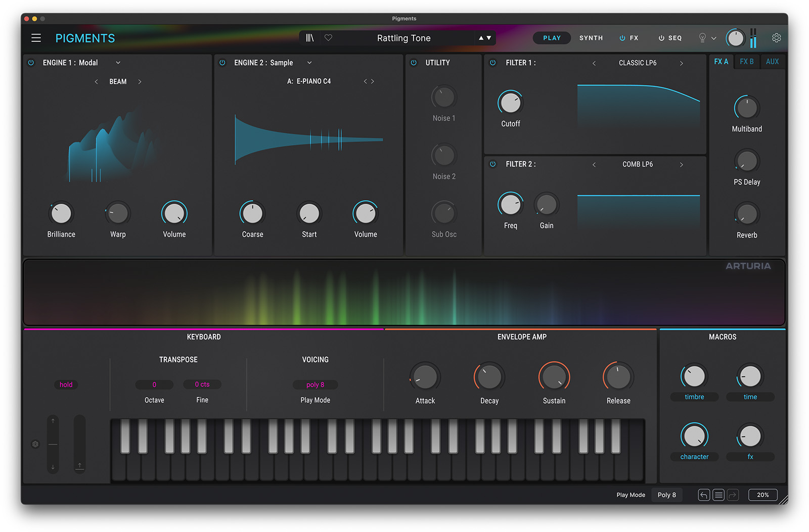Screen dimensions: 809x532
Task: Open the CLASSIC LP6 filter type list
Action: tap(638, 63)
